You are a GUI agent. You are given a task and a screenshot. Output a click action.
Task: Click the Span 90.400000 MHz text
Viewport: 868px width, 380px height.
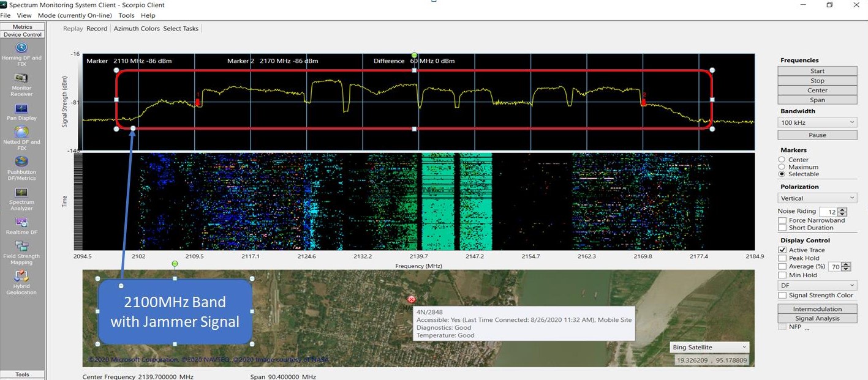[283, 377]
